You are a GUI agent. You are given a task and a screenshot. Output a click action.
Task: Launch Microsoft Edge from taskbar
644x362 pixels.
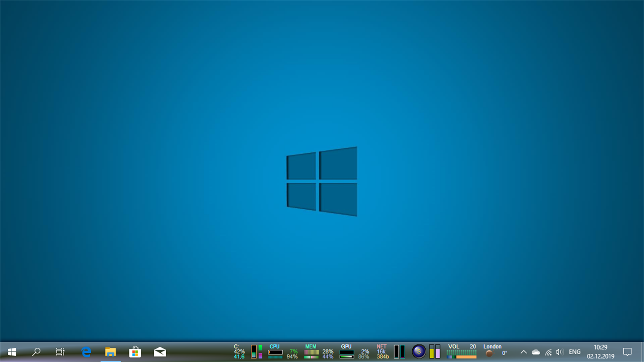pyautogui.click(x=86, y=352)
